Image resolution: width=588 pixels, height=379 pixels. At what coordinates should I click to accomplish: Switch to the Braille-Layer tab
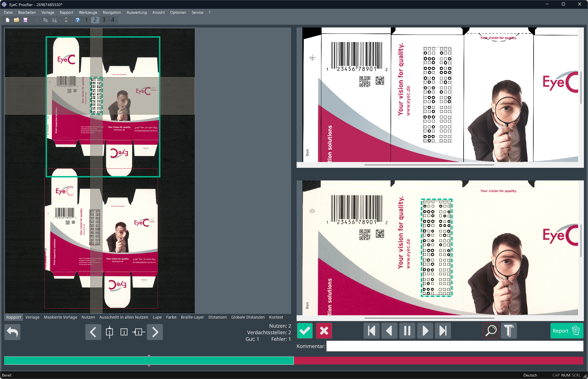(192, 317)
